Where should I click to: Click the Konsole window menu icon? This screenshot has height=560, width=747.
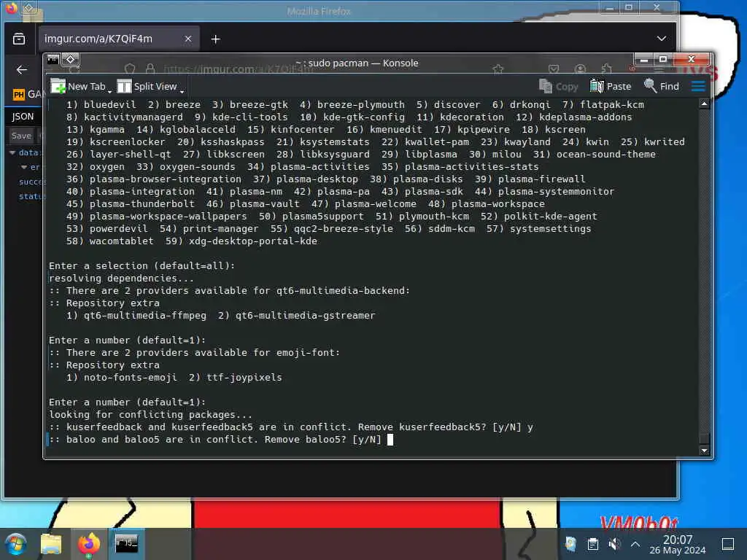(x=53, y=60)
